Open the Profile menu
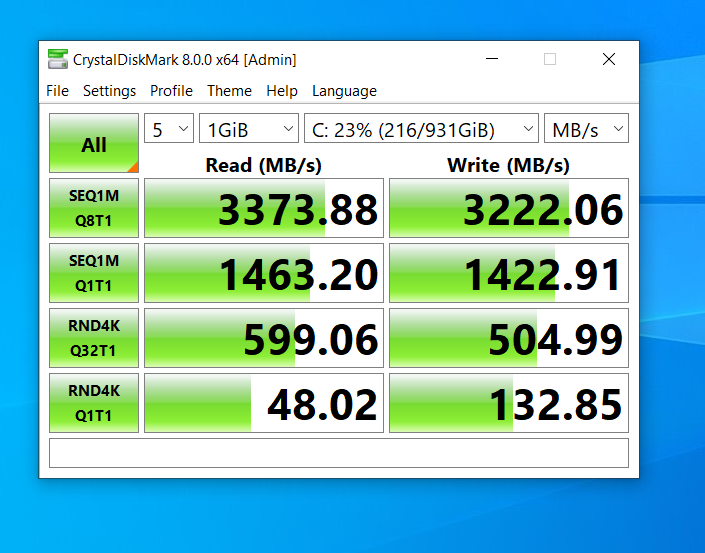This screenshot has width=705, height=553. click(171, 91)
